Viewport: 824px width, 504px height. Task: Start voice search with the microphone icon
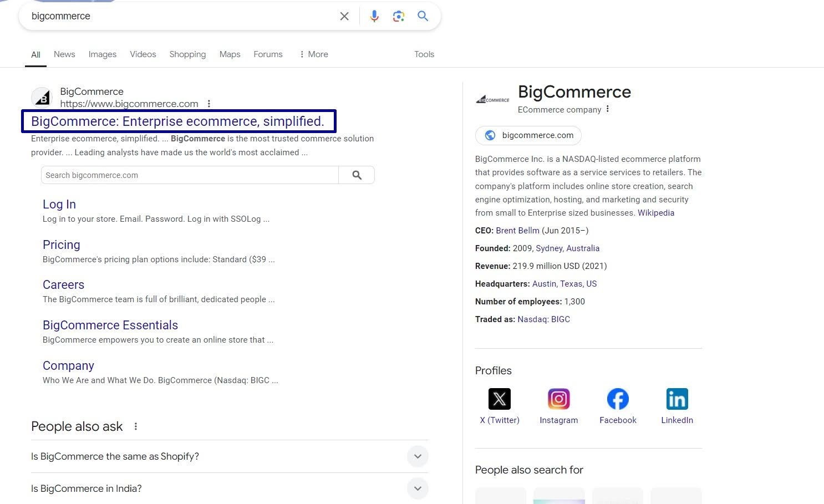pos(374,16)
